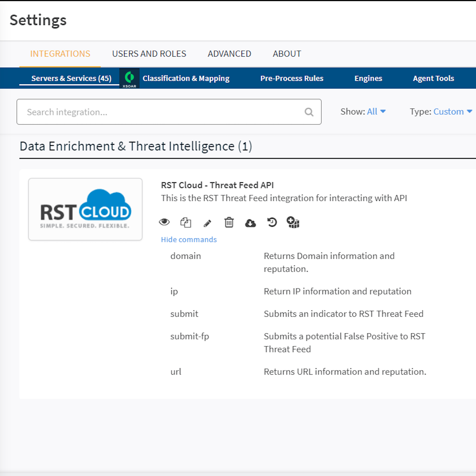Download the integration via cloud icon
The height and width of the screenshot is (476, 476).
pyautogui.click(x=250, y=223)
